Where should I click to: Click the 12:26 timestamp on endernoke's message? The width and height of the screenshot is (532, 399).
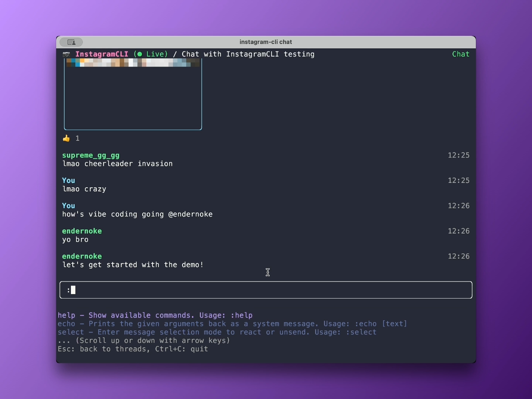[x=458, y=231]
